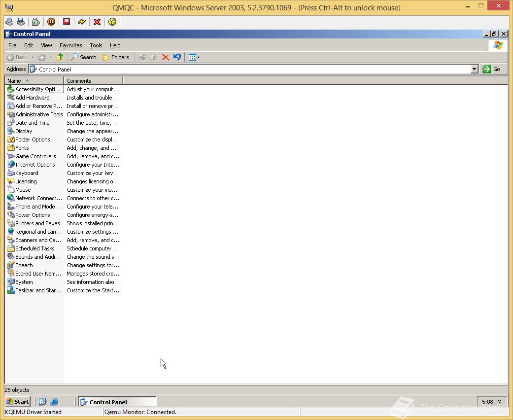
Task: Open the Views dropdown button
Action: pos(194,57)
